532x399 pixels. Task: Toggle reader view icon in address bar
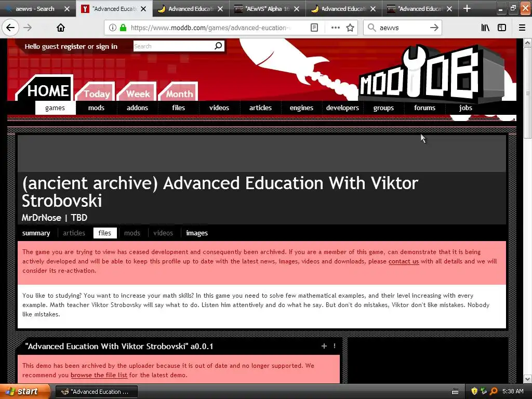(x=314, y=28)
